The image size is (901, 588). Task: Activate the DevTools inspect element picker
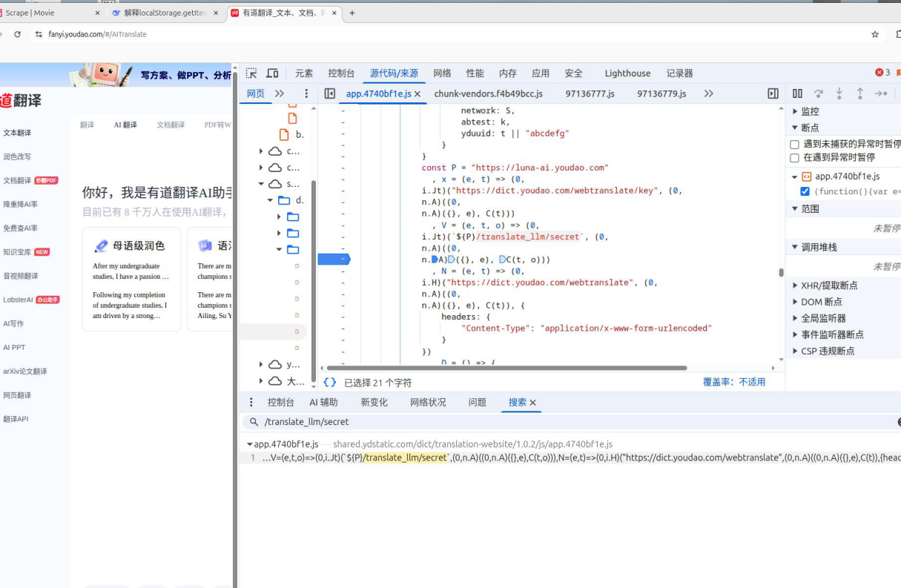[x=251, y=73]
